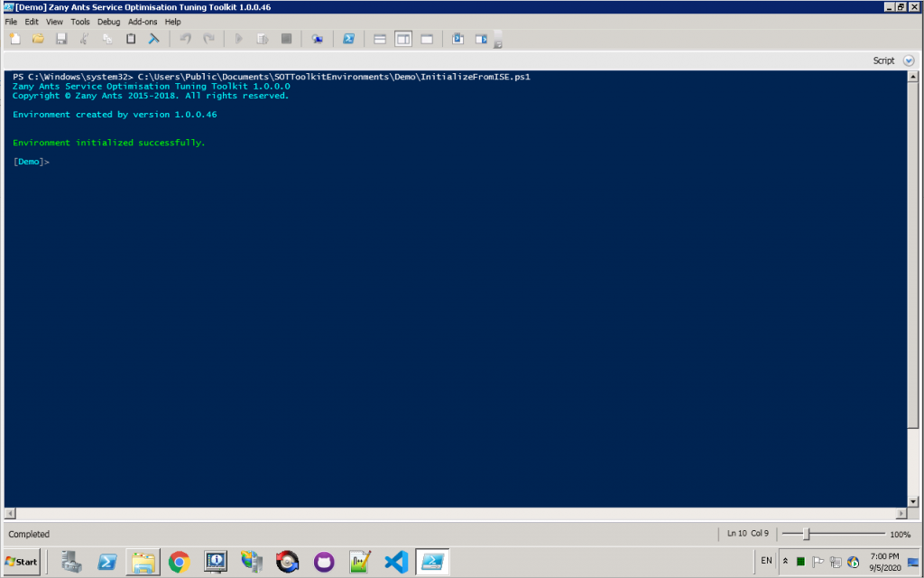
Task: Click 'Environment created by version' line
Action: [x=115, y=115]
